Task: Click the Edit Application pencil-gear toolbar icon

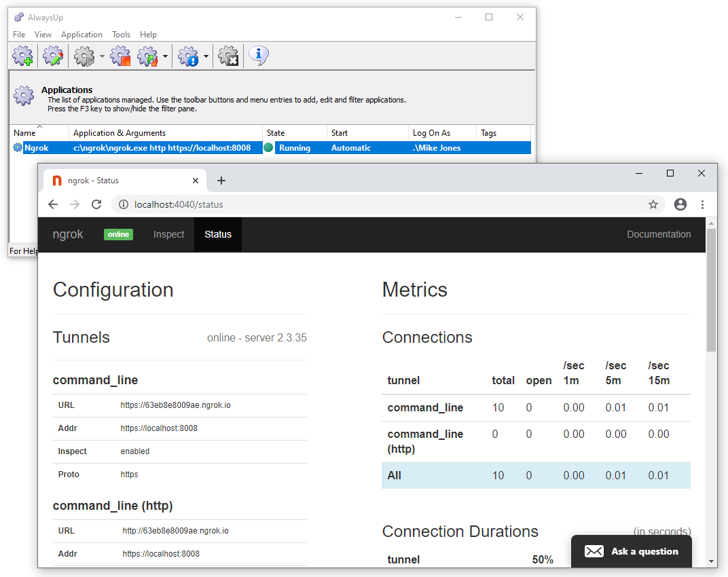Action: [x=53, y=56]
